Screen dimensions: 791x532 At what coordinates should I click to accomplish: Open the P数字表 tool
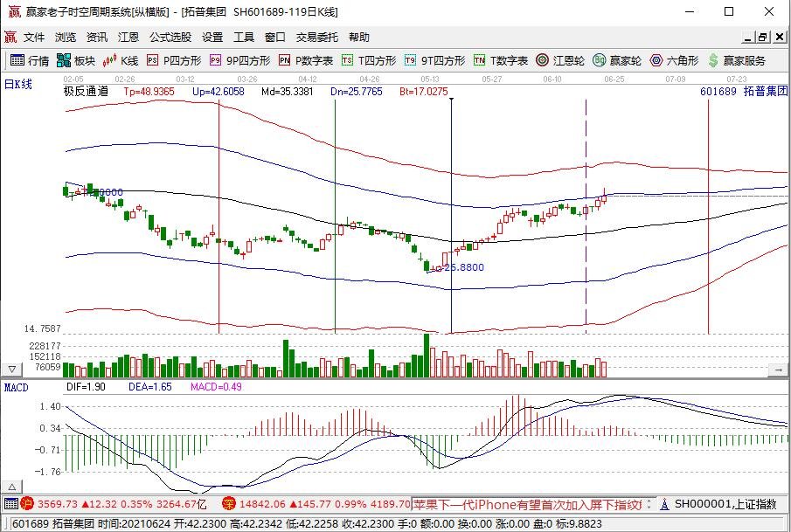pos(306,60)
